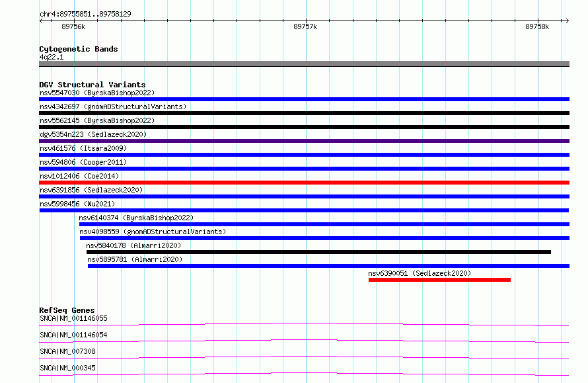588x383 pixels.
Task: Click the blue bar for nsv461576
Action: coord(304,155)
